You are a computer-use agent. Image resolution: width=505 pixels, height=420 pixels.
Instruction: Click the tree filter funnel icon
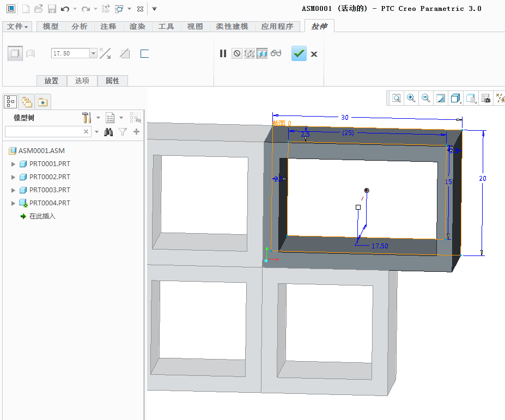point(123,132)
